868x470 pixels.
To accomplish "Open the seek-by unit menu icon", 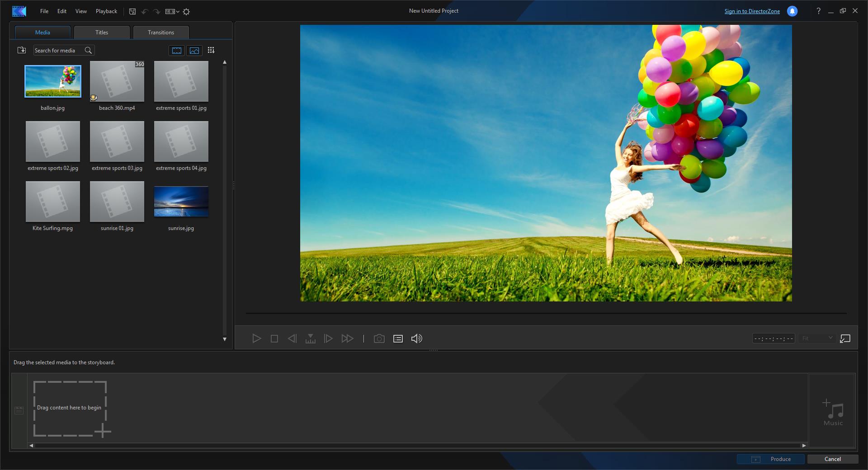I will click(x=311, y=338).
